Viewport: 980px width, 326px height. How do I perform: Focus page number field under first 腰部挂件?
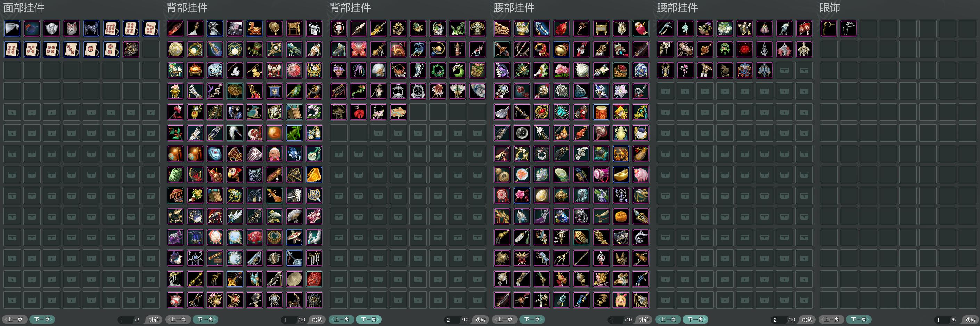(x=615, y=319)
